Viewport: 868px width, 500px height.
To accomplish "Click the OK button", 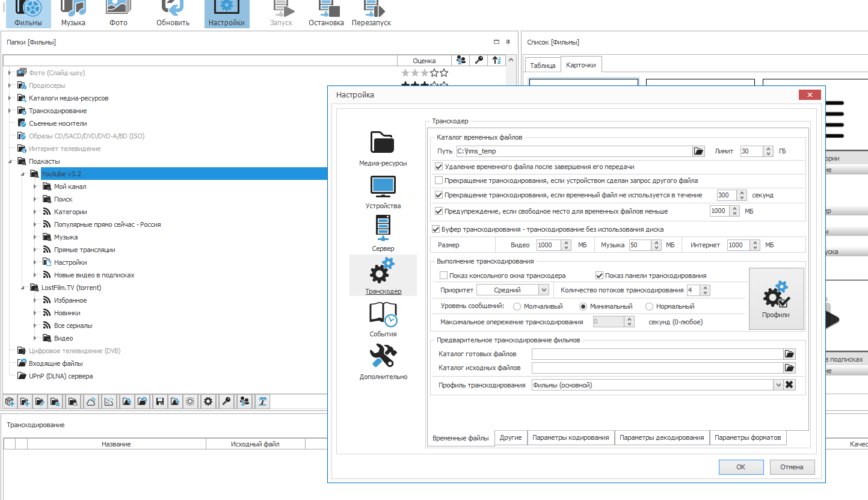I will 740,467.
